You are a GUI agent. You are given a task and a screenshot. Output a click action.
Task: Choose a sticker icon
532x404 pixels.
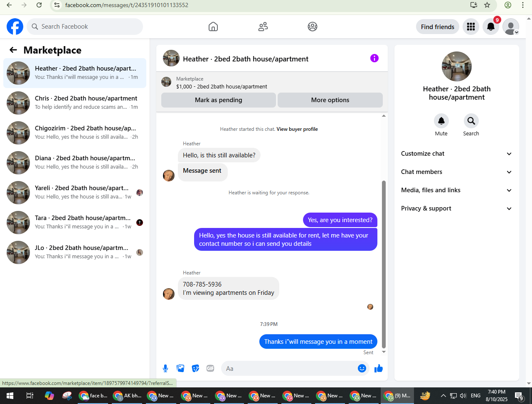tap(195, 368)
